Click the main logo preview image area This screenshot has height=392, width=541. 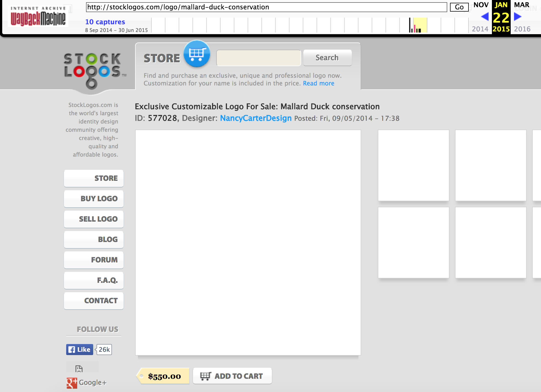click(248, 243)
